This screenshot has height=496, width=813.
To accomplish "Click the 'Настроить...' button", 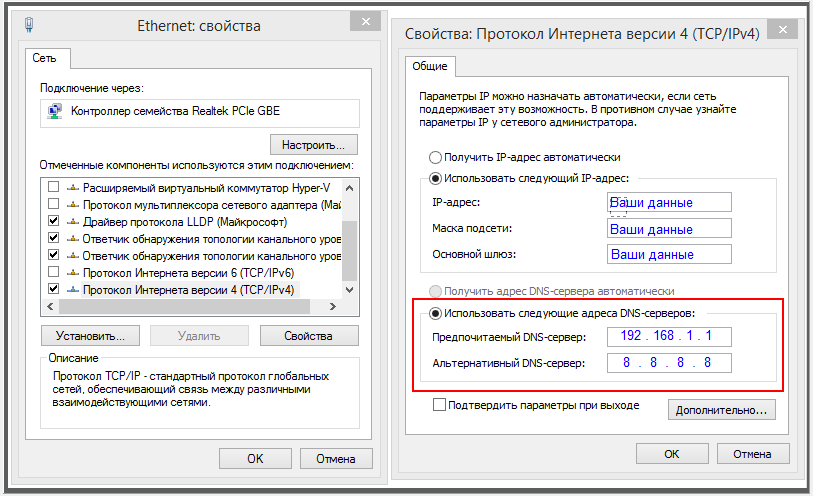I will tap(314, 145).
